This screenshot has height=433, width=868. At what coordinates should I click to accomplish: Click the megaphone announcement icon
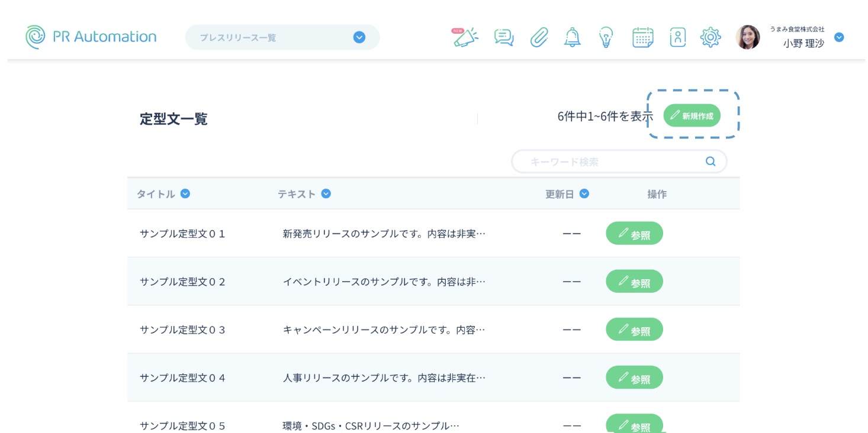pyautogui.click(x=466, y=37)
